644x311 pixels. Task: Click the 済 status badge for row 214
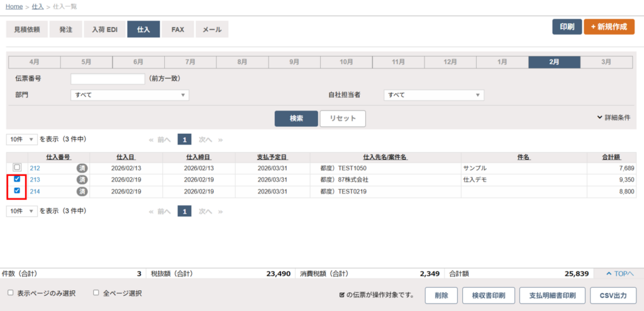[82, 192]
